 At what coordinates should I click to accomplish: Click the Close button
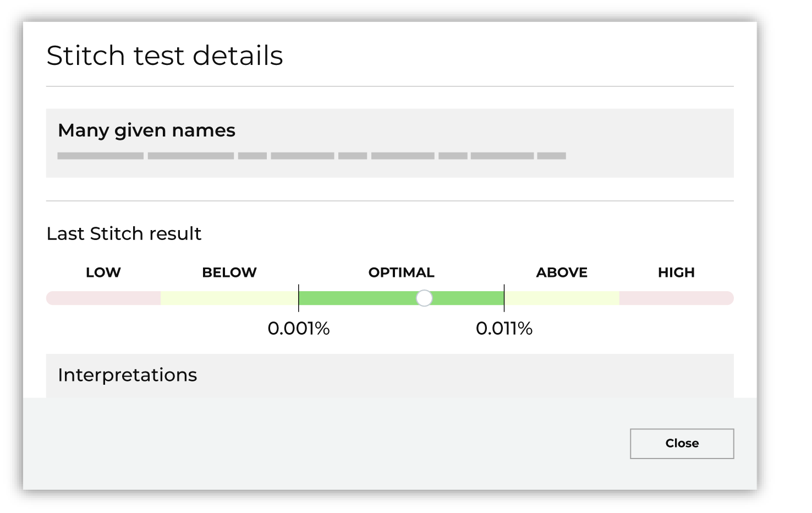click(x=682, y=444)
